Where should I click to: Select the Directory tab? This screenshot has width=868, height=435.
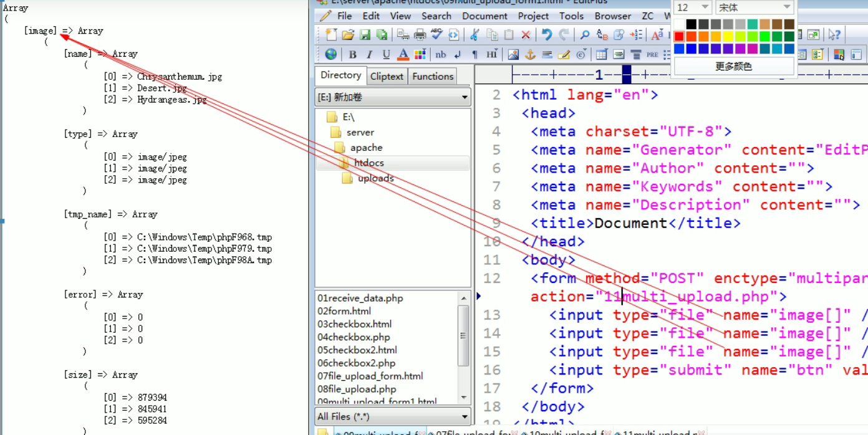[x=340, y=75]
